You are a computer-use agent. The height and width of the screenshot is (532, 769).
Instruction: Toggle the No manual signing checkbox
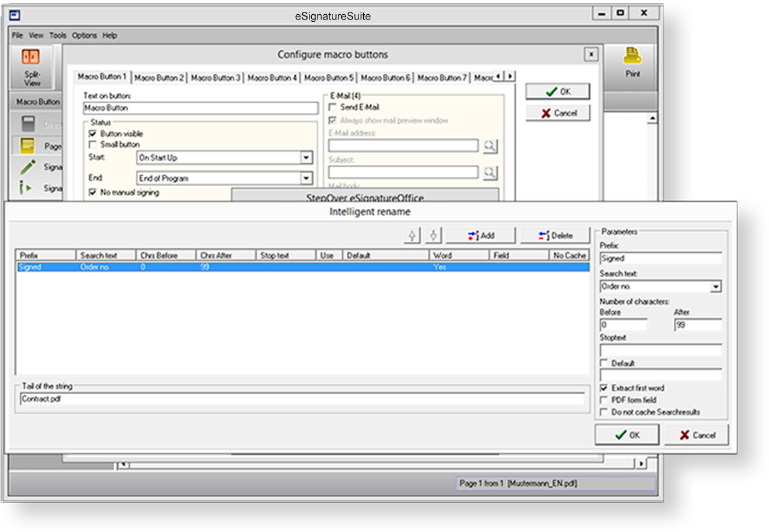92,192
